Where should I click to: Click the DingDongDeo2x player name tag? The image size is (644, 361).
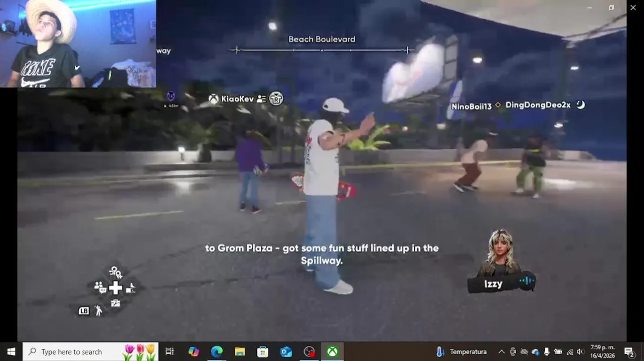point(538,105)
